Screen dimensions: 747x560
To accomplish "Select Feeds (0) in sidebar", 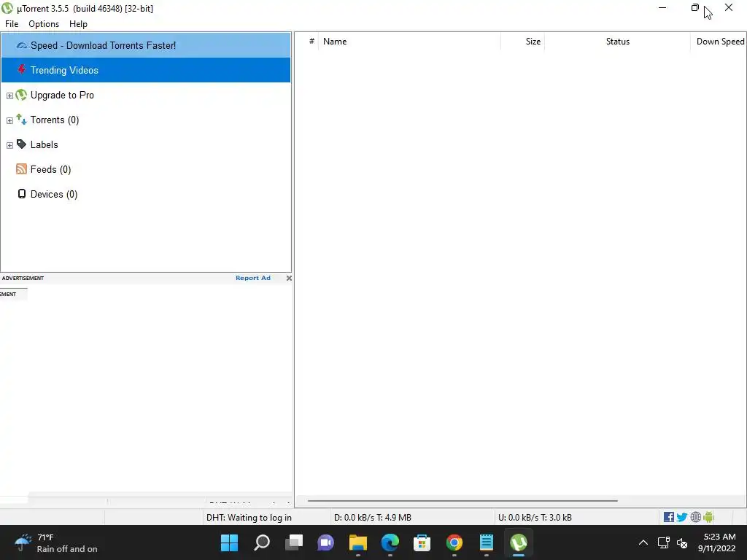I will [x=50, y=169].
